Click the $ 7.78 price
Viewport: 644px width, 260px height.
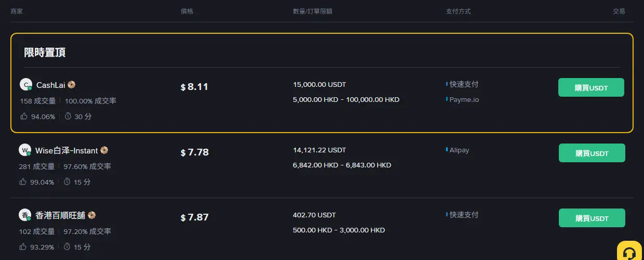click(x=195, y=152)
